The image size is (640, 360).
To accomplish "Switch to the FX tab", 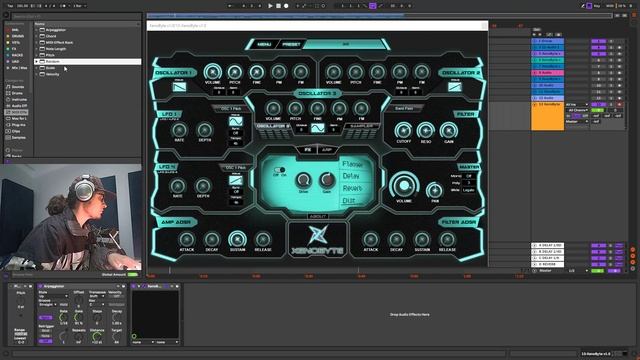I will tap(307, 150).
